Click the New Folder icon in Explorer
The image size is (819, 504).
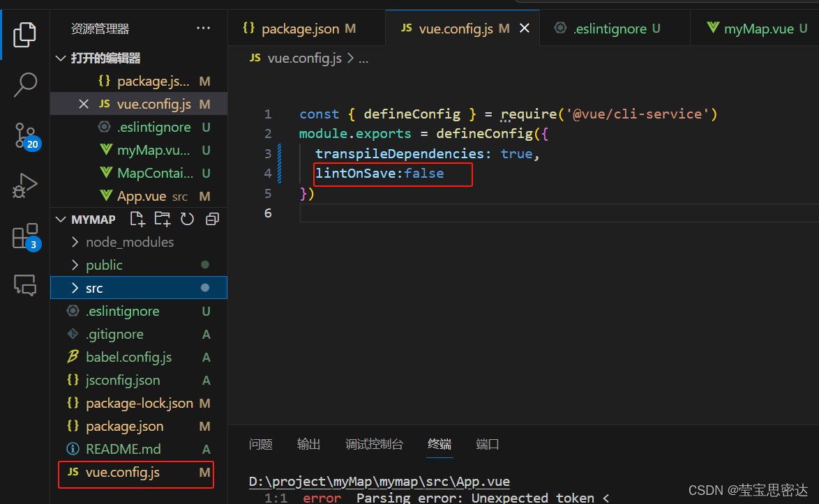(x=162, y=218)
